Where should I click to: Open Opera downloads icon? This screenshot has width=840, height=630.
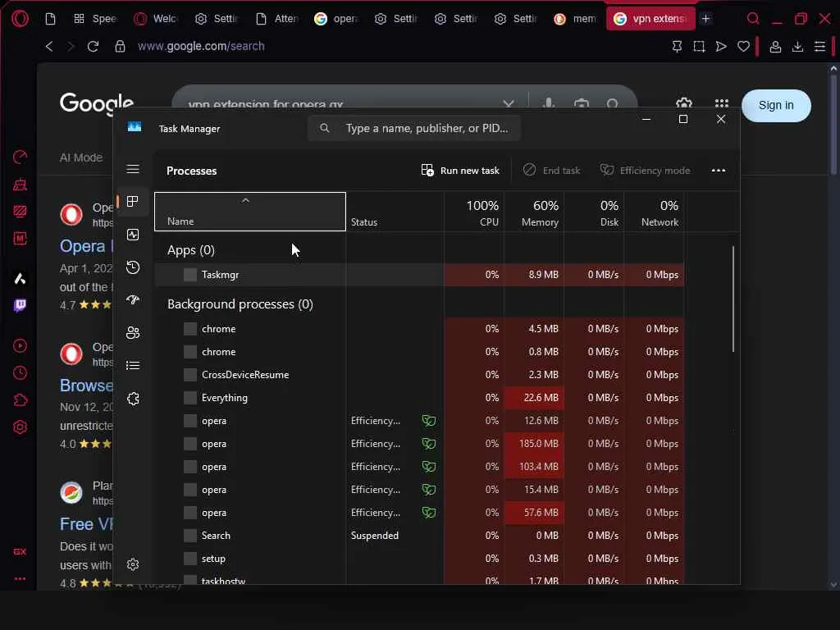pos(797,47)
